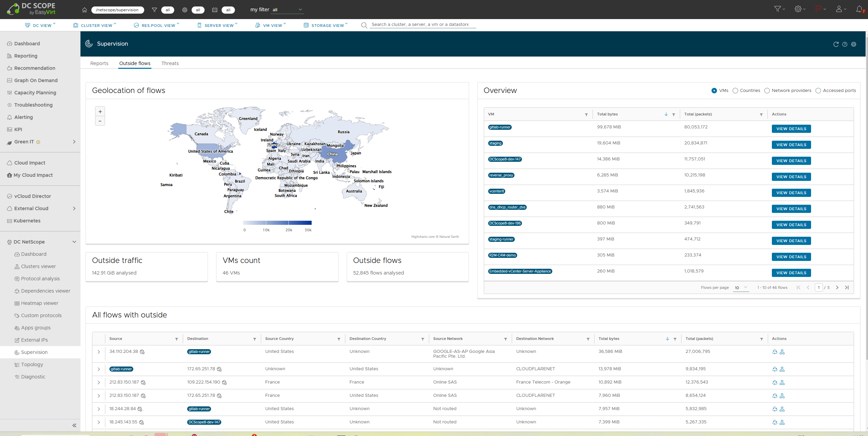Click the map color legend gradient bar

pyautogui.click(x=277, y=223)
